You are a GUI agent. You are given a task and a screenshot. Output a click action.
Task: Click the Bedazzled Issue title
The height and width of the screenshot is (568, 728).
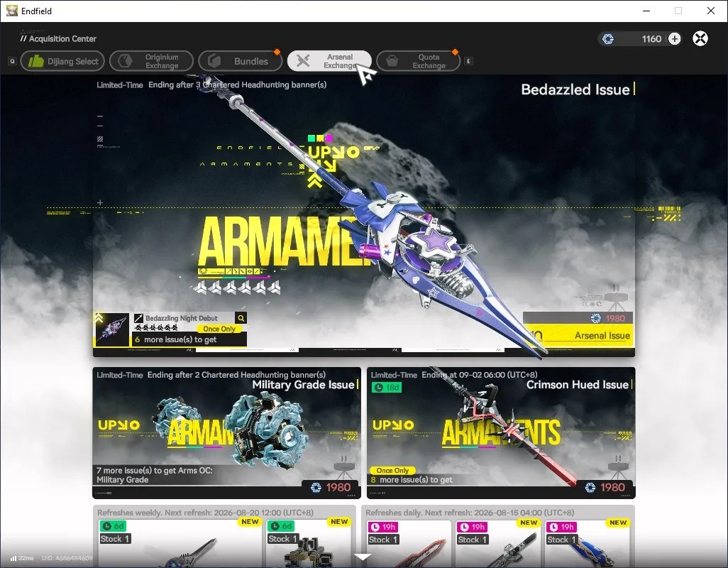tap(575, 89)
